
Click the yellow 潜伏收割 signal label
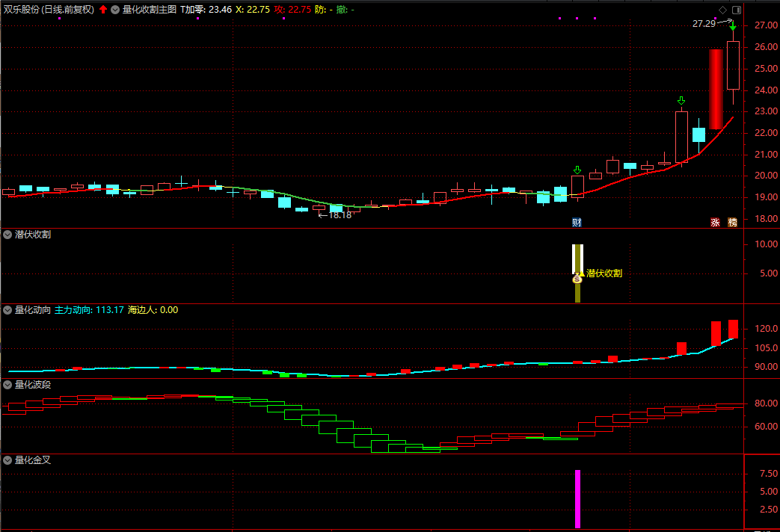click(604, 273)
